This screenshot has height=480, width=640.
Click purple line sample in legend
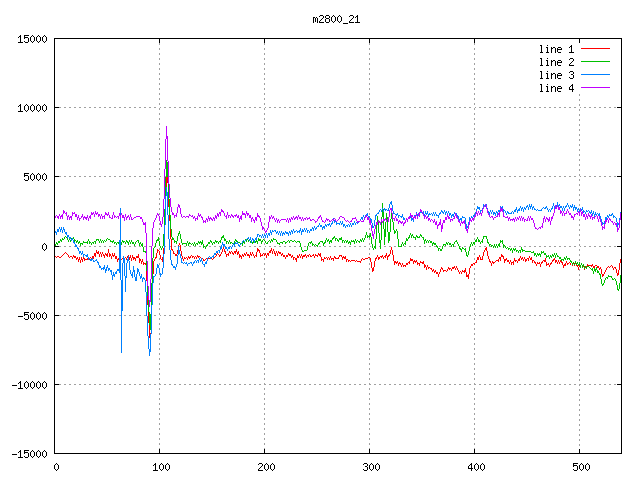click(596, 88)
